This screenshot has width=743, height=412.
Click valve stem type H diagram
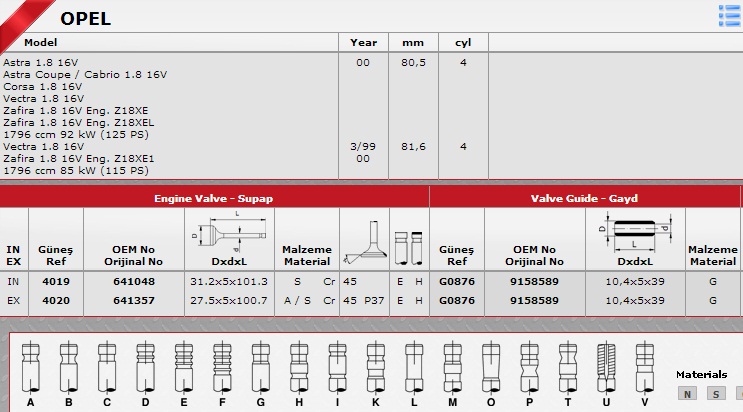coord(297,367)
